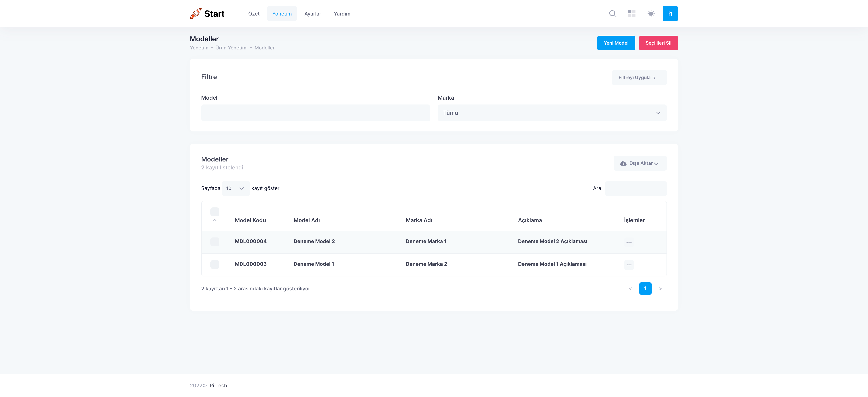Click the sort arrow under header checkbox

pos(215,220)
